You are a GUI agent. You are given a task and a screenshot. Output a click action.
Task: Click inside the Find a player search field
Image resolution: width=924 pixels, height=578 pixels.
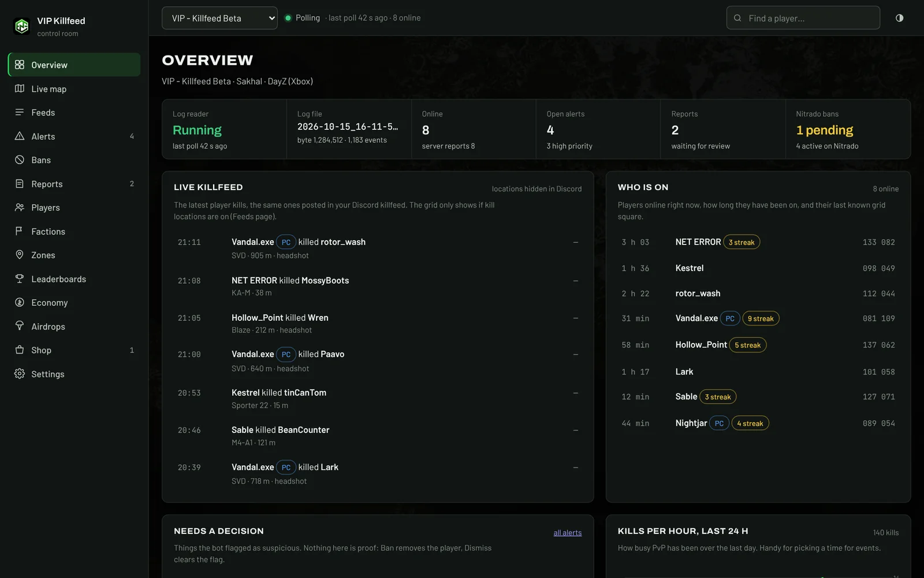pos(803,18)
